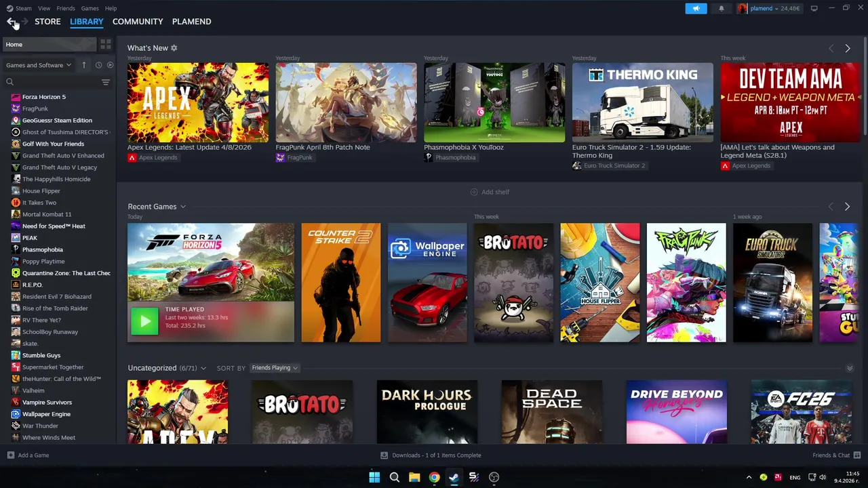Toggle ready-to-play filter icon
The width and height of the screenshot is (868, 488).
[110, 65]
